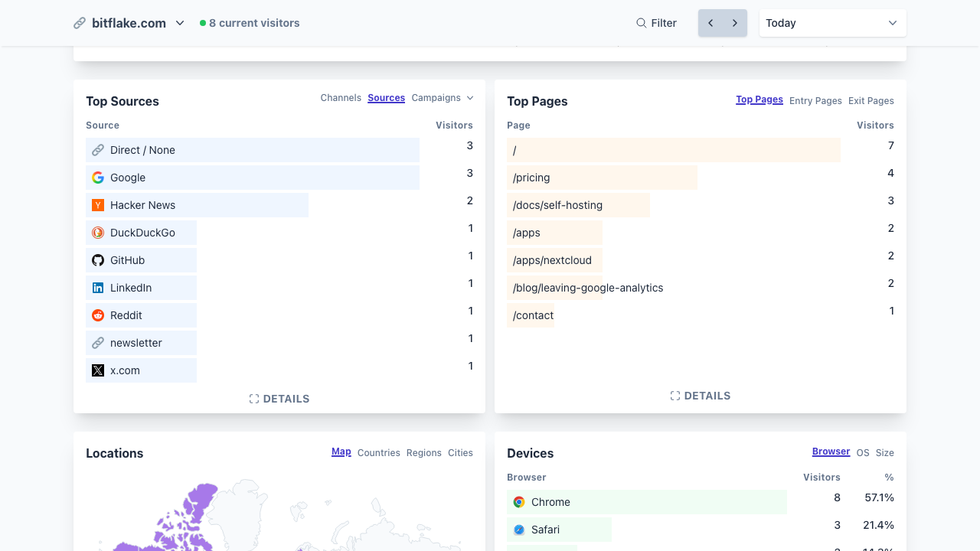Screen dimensions: 980x551
Task: Click the Visitors column header in Top Sources
Action: coord(454,126)
